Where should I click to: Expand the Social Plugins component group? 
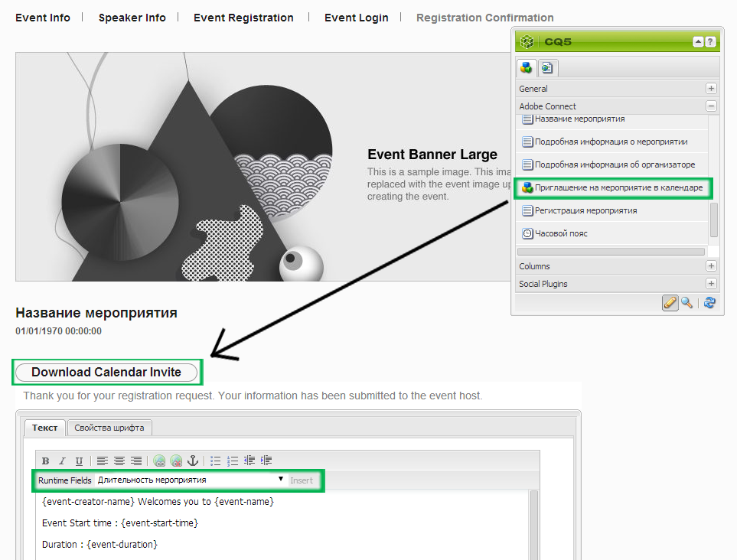pos(711,284)
